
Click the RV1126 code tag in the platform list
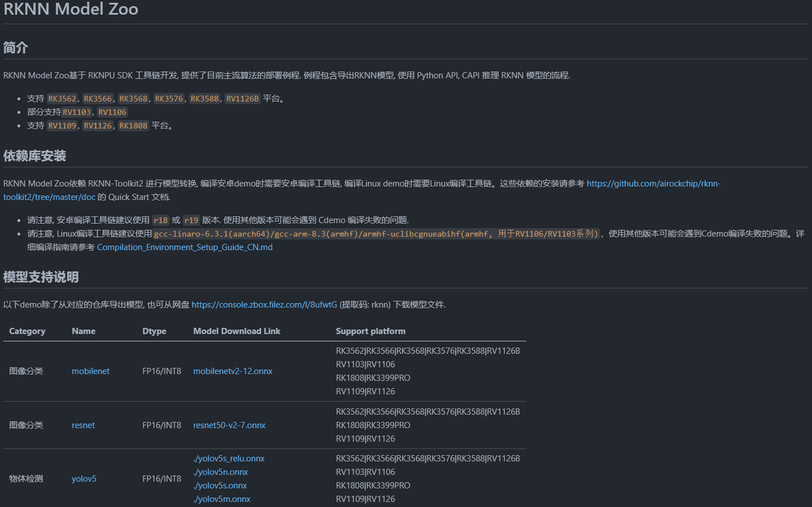[x=98, y=126]
